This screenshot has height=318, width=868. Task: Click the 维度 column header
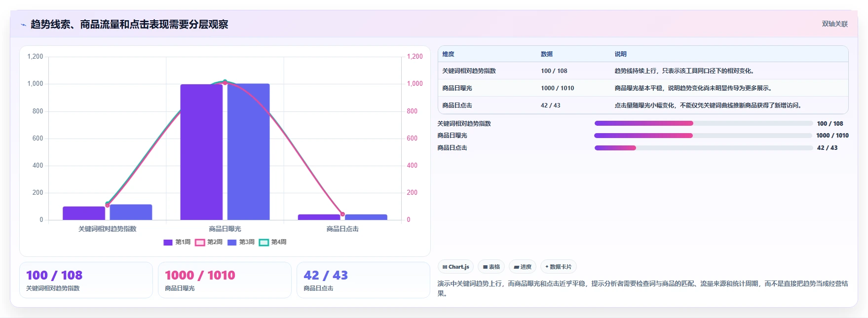(448, 54)
